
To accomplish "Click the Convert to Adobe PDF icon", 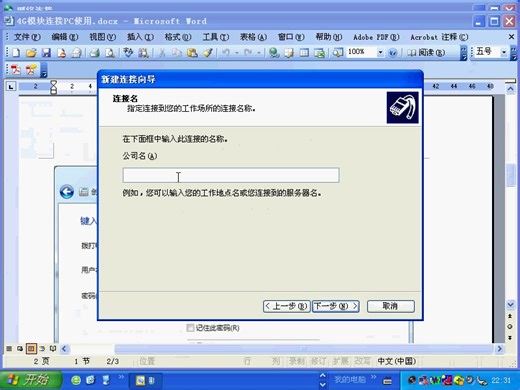I will coord(16,70).
